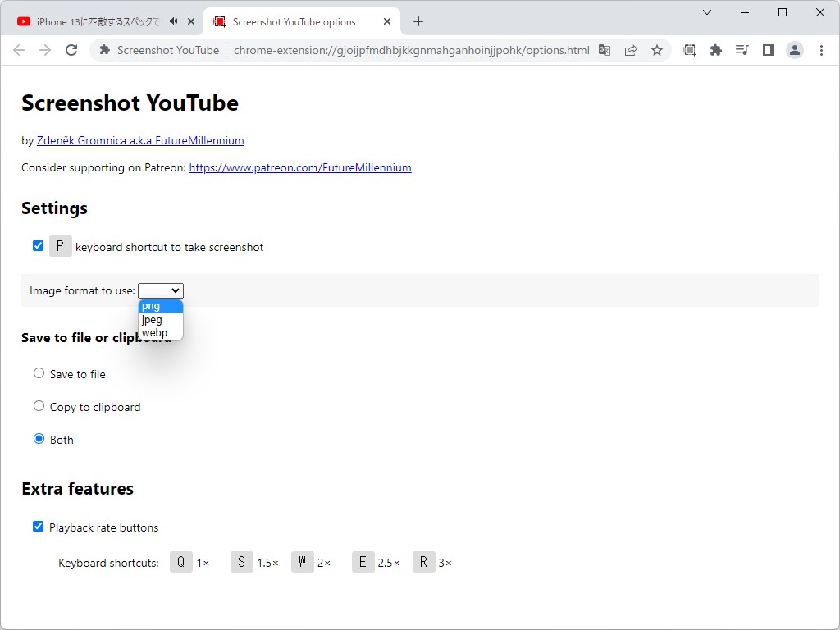
Task: Collapse the Image format dropdown
Action: (x=161, y=290)
